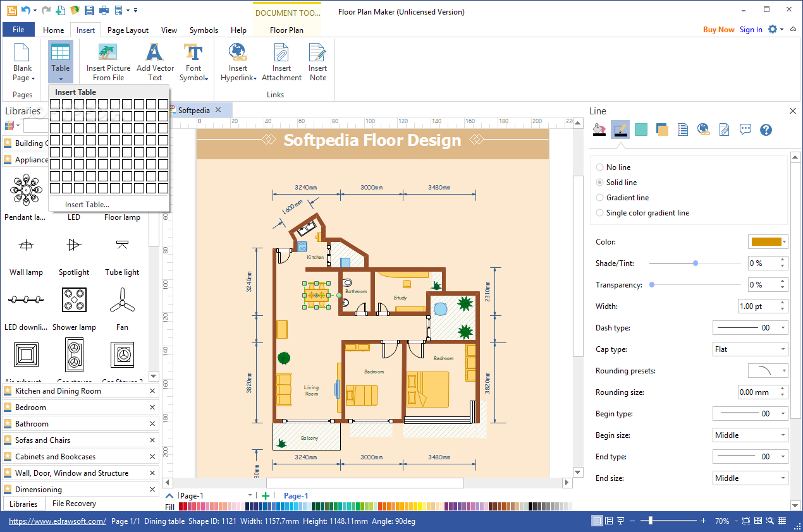Open the Begin type dropdown
The height and width of the screenshot is (532, 803).
pos(751,414)
